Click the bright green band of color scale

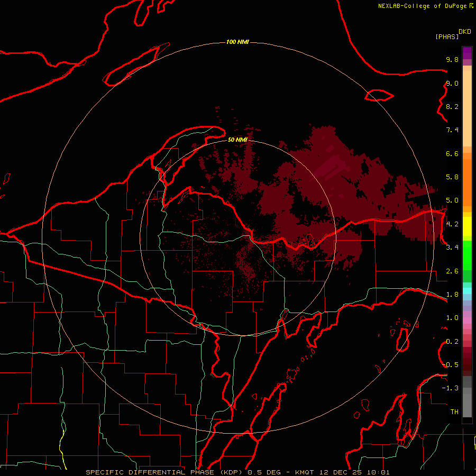click(467, 255)
